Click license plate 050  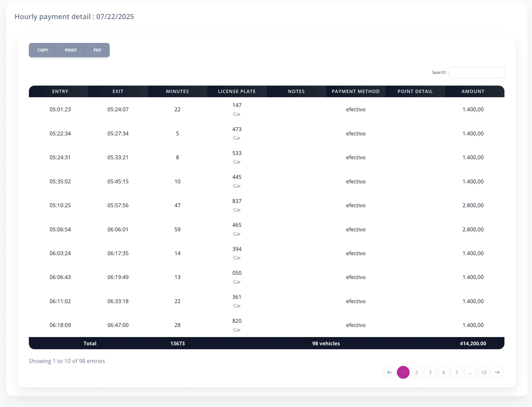pos(237,273)
